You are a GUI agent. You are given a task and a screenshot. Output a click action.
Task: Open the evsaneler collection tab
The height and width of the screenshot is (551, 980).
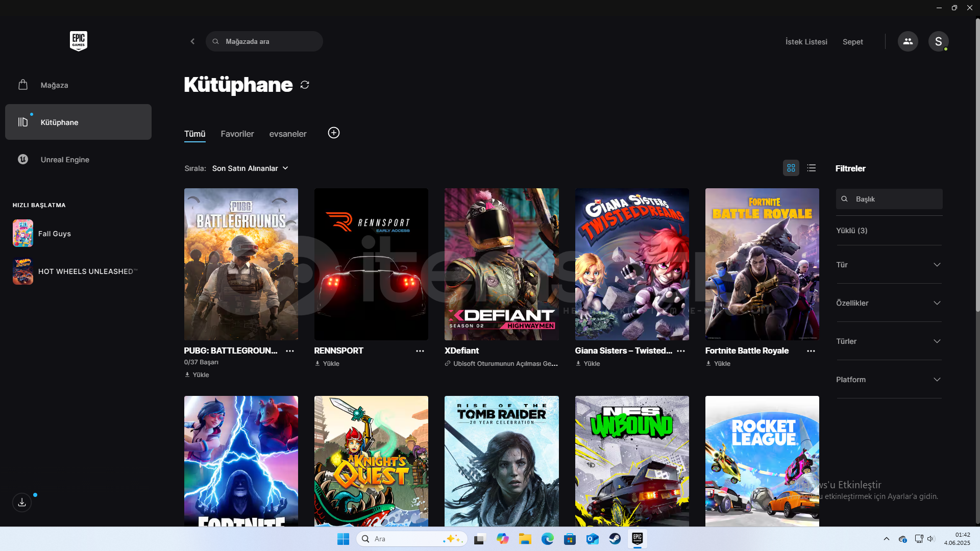point(288,134)
